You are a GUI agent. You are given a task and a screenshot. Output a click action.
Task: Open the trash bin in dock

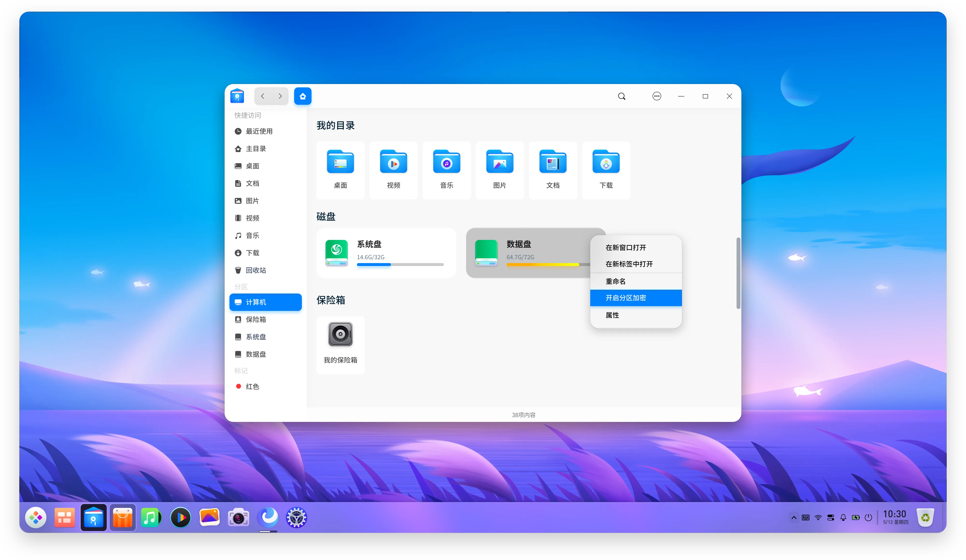[925, 518]
